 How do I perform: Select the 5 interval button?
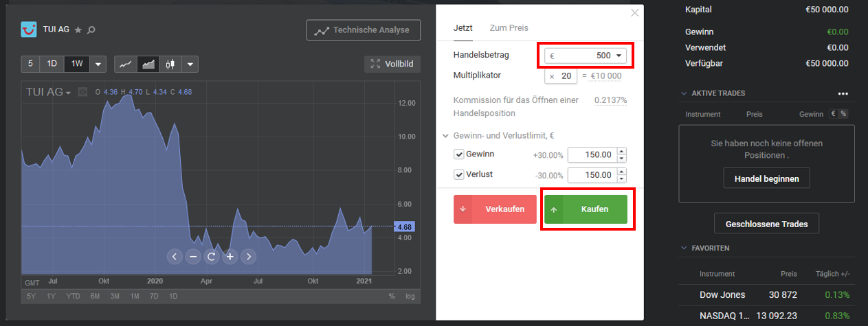pyautogui.click(x=30, y=64)
